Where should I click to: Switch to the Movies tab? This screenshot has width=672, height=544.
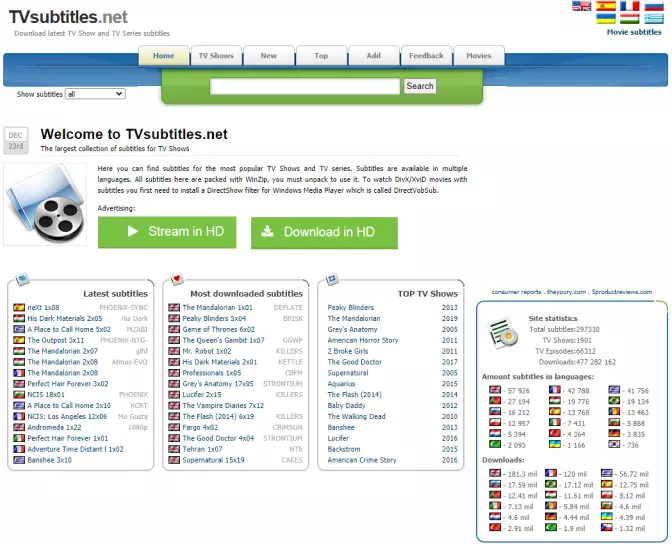[479, 56]
